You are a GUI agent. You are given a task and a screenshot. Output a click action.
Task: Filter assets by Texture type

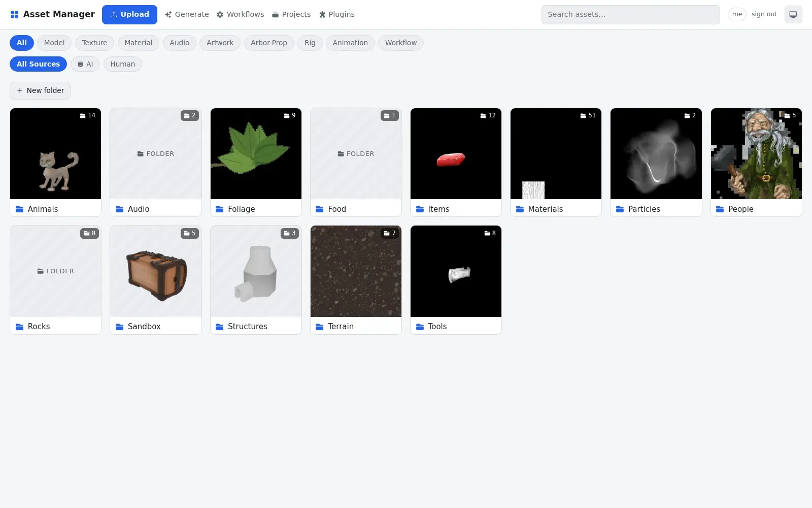point(94,43)
